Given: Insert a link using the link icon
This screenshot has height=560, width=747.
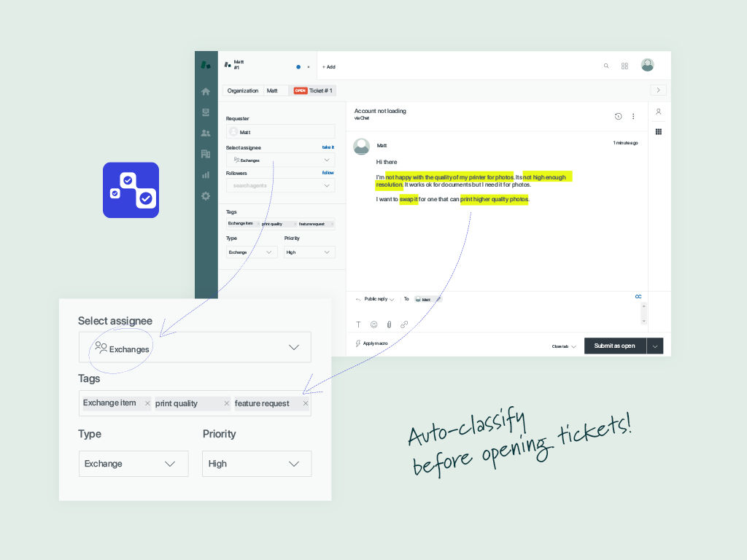Looking at the screenshot, I should point(405,324).
